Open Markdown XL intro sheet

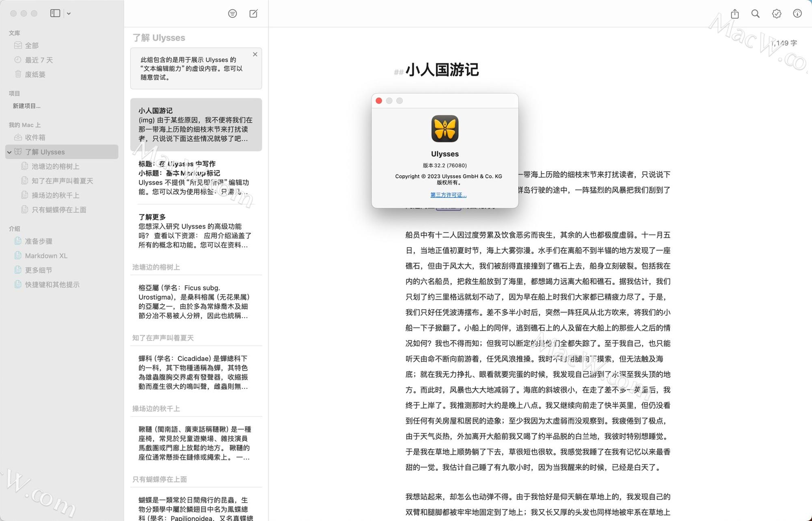[x=62, y=256]
